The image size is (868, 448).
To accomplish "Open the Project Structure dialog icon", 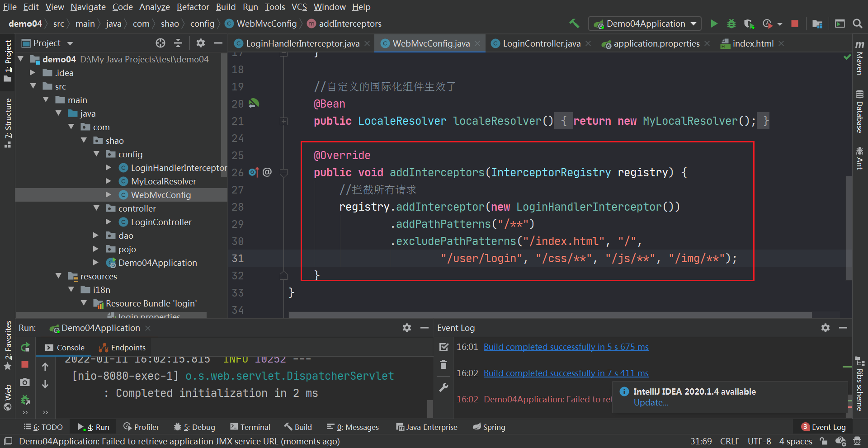I will [x=817, y=24].
